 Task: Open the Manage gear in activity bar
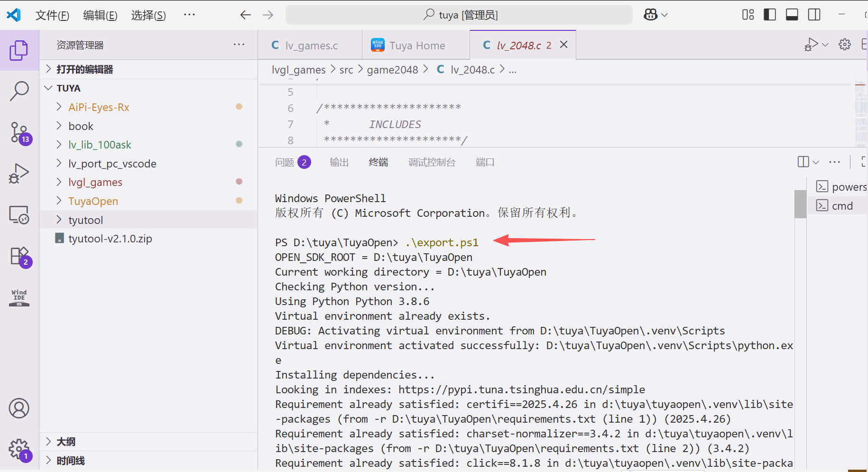point(20,449)
